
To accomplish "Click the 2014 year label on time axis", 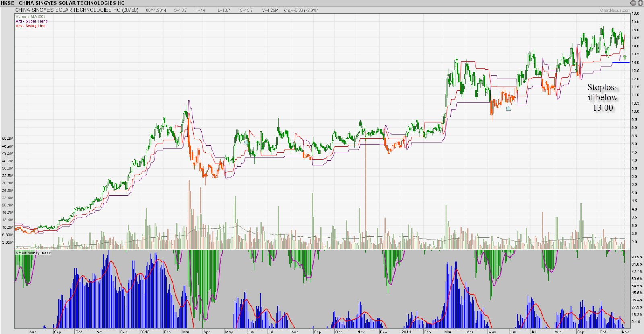I will 406,332.
